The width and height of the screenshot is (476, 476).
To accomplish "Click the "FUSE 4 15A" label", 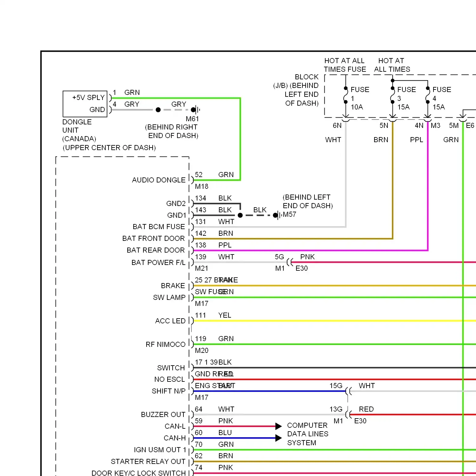I will (x=442, y=98).
